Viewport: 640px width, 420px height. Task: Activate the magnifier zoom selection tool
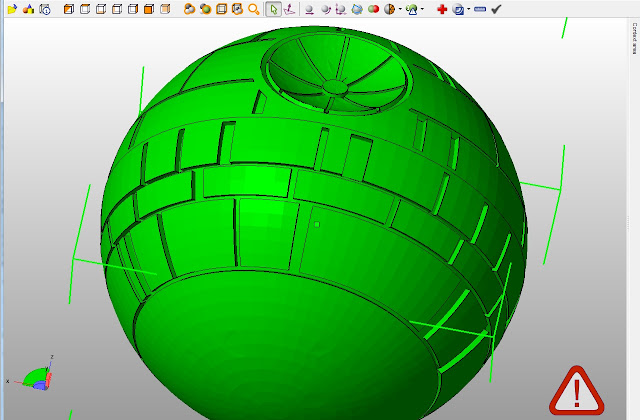pyautogui.click(x=254, y=9)
